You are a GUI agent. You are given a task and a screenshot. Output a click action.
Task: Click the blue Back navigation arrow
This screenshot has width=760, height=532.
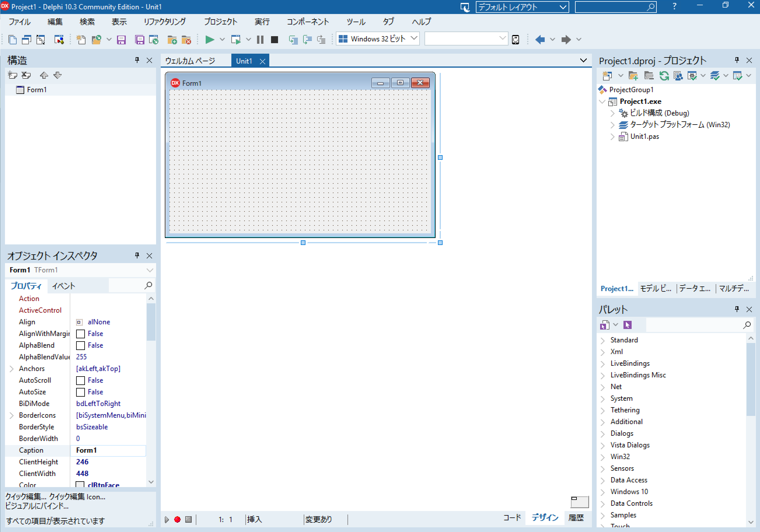(x=540, y=40)
